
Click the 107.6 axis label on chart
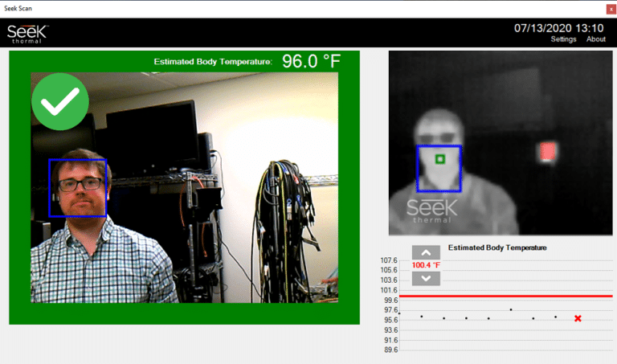click(389, 260)
